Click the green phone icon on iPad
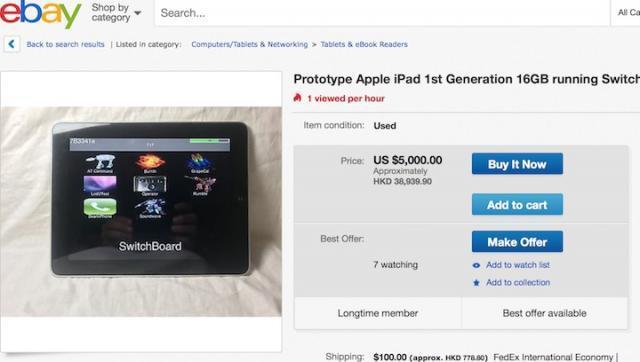The image size is (640, 362). click(x=100, y=207)
